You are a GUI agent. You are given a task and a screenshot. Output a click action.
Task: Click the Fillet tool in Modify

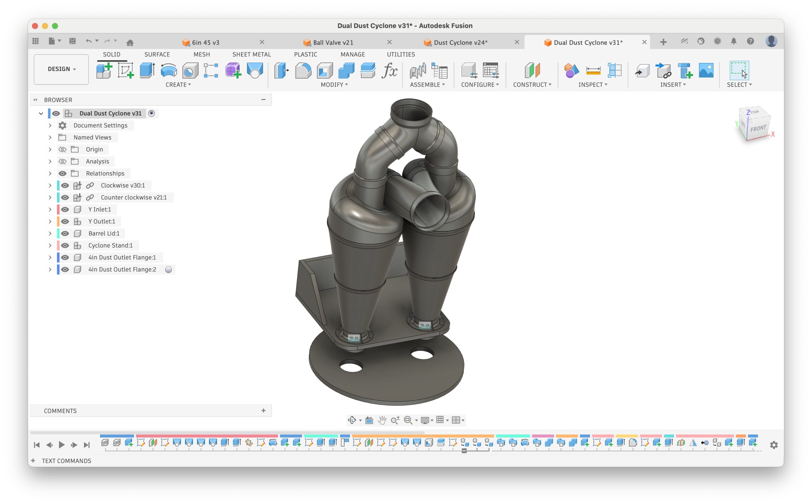(303, 70)
